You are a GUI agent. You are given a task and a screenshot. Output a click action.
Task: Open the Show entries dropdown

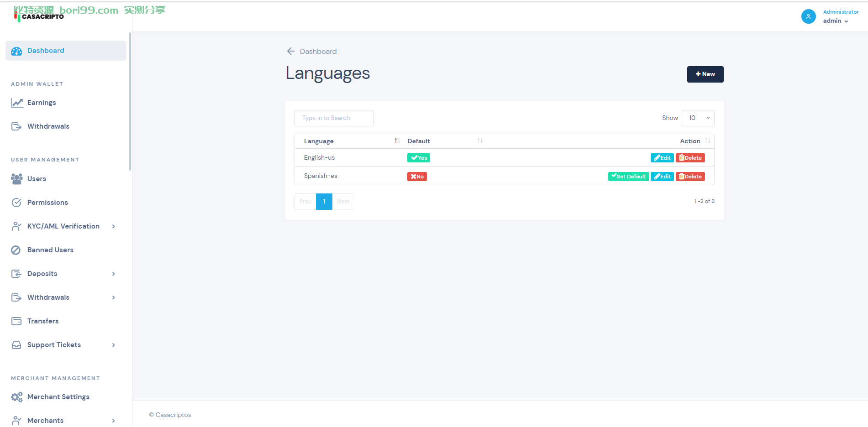pyautogui.click(x=698, y=118)
